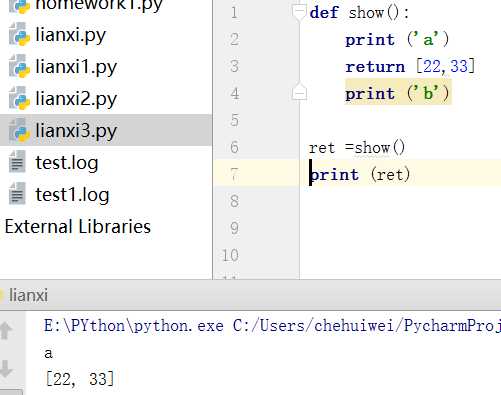
Task: Click Python file icon of lianxi3.py
Action: pyautogui.click(x=19, y=130)
